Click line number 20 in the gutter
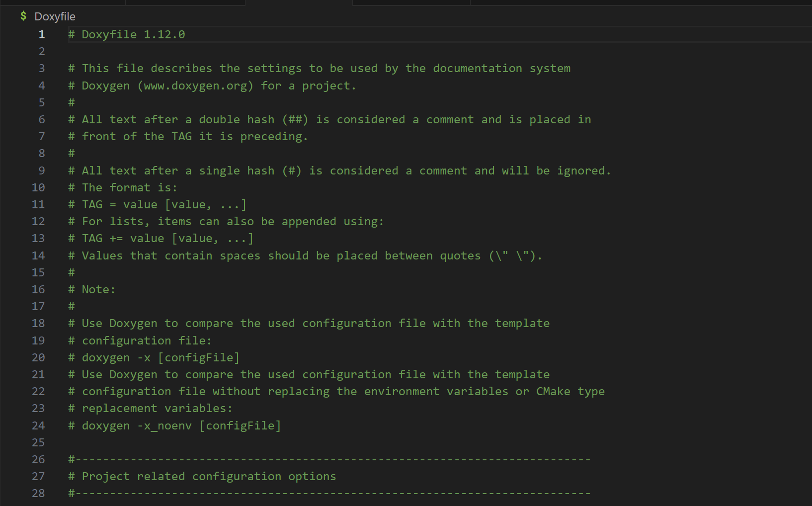 (38, 357)
